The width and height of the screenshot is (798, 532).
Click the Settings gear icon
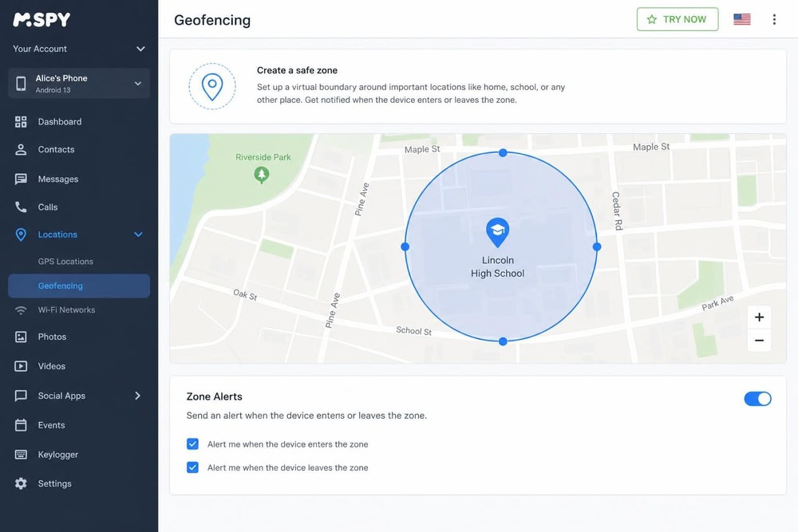[21, 483]
